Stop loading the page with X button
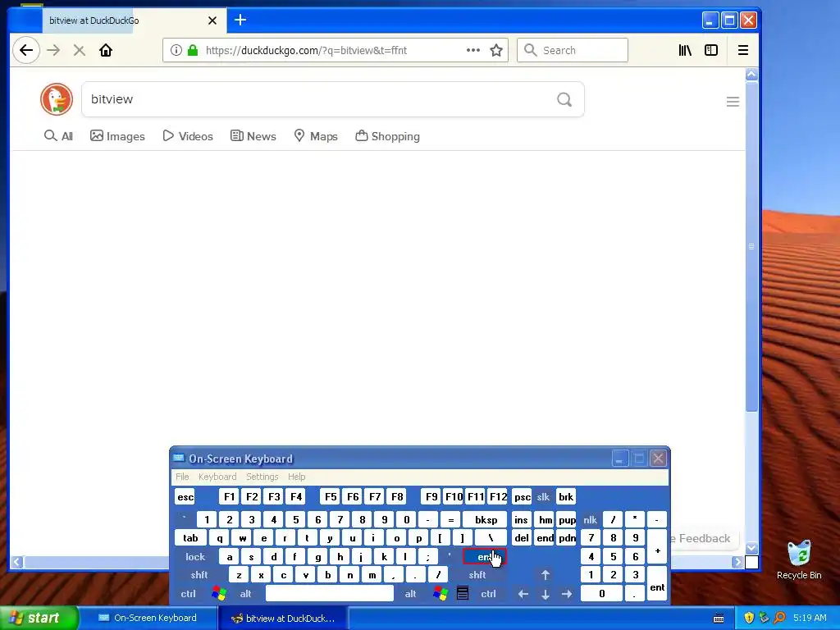Screen dimensions: 840x630 point(80,50)
